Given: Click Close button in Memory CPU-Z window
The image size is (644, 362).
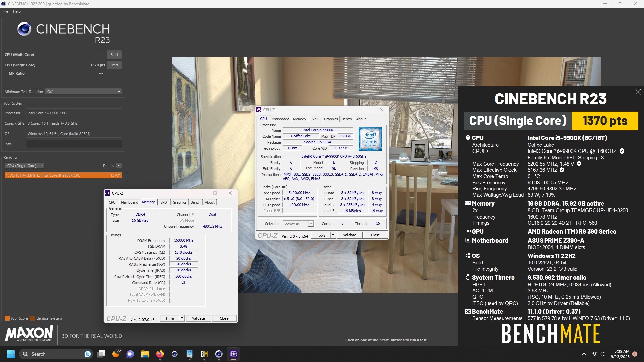Looking at the screenshot, I should point(224,318).
